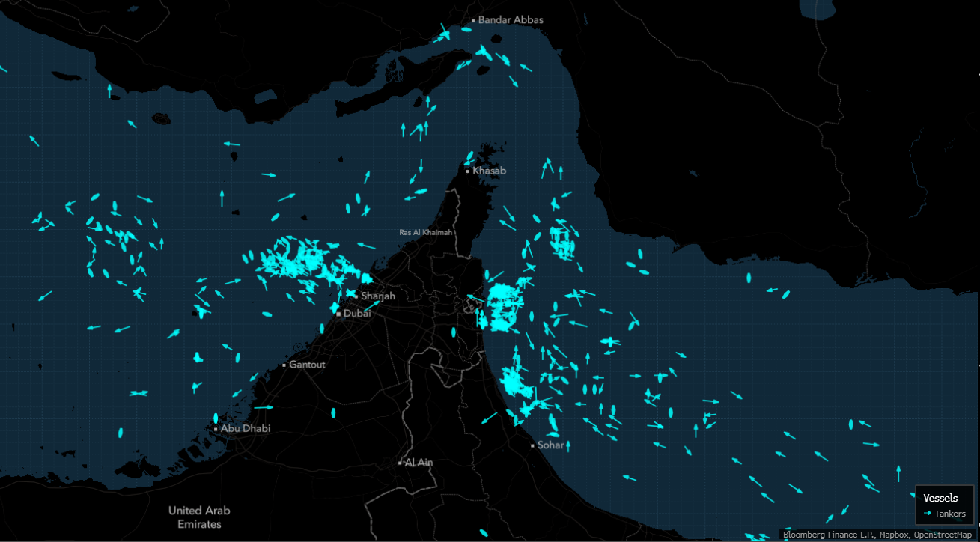Select tanker directly above Abu Dhabi marker
980x542 pixels.
point(216,418)
